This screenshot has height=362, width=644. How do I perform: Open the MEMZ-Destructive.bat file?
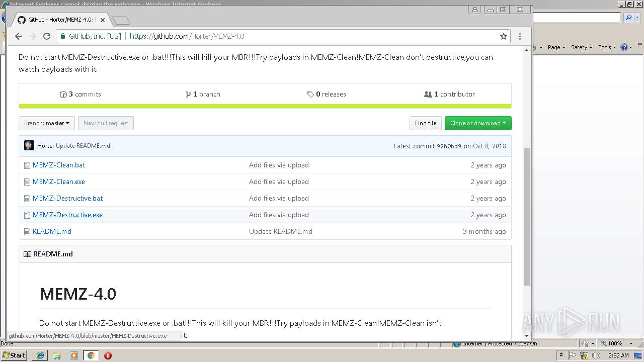pyautogui.click(x=68, y=198)
